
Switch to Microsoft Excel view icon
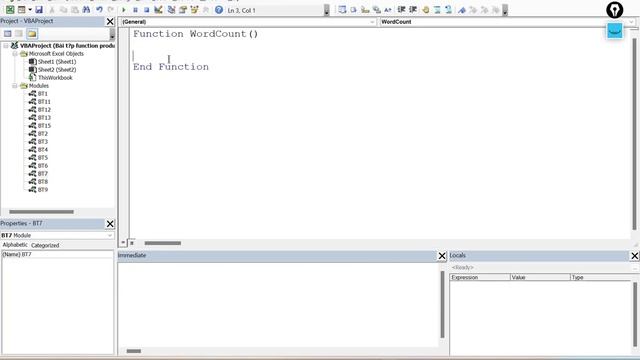click(x=10, y=10)
